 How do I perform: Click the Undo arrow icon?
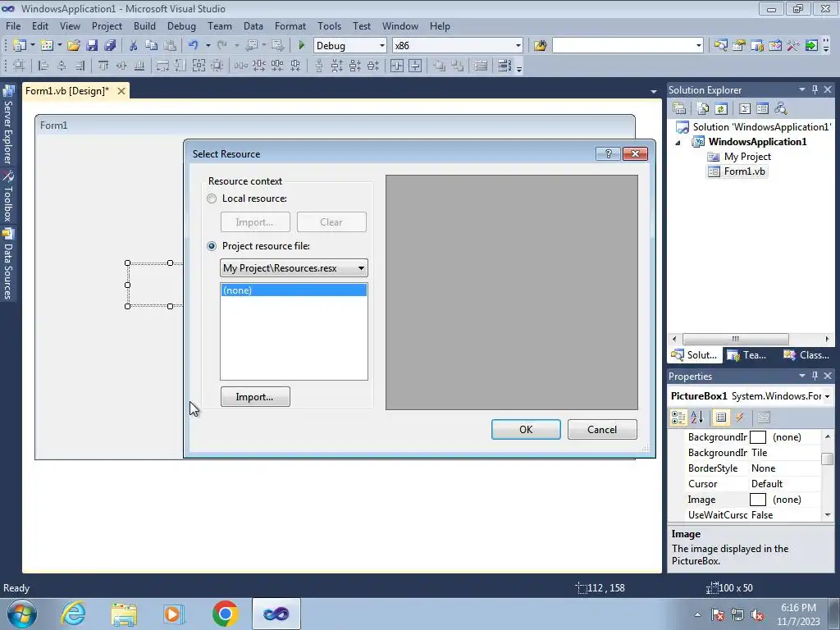[x=194, y=46]
